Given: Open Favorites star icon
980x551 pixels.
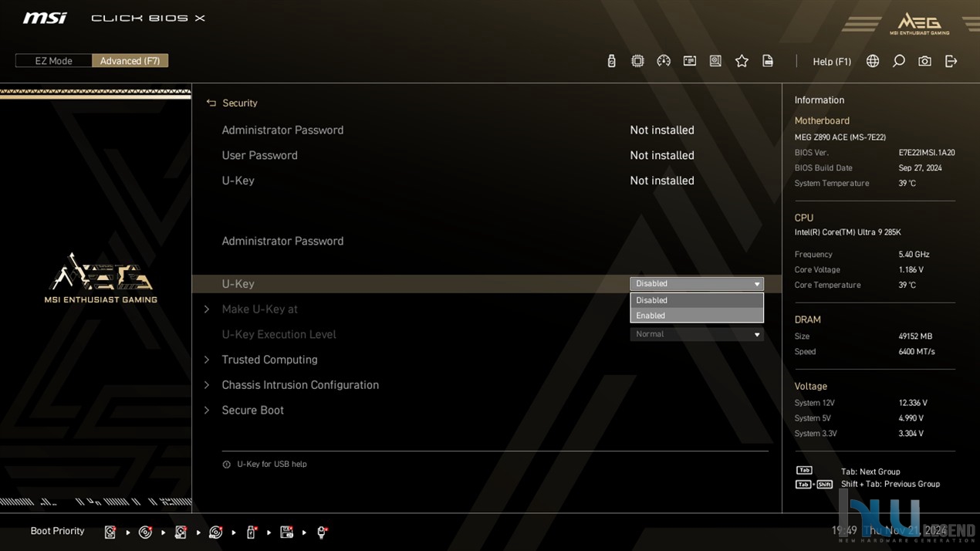Looking at the screenshot, I should pos(742,61).
